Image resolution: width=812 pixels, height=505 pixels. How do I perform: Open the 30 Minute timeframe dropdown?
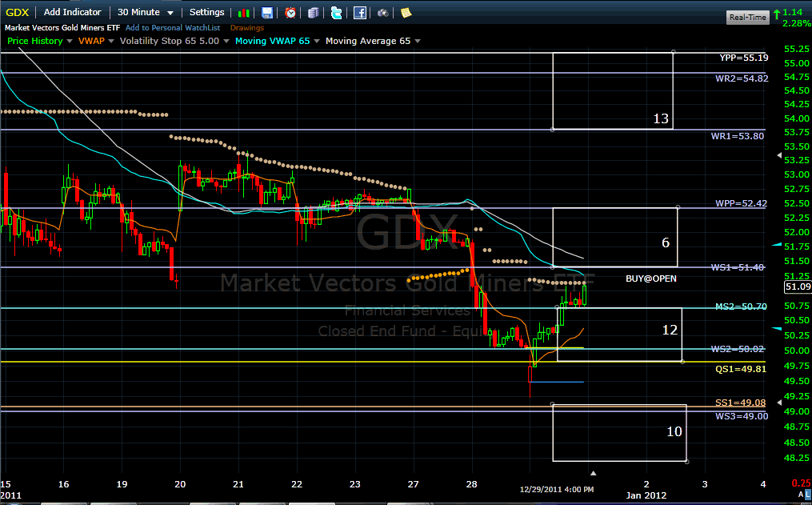pos(146,12)
